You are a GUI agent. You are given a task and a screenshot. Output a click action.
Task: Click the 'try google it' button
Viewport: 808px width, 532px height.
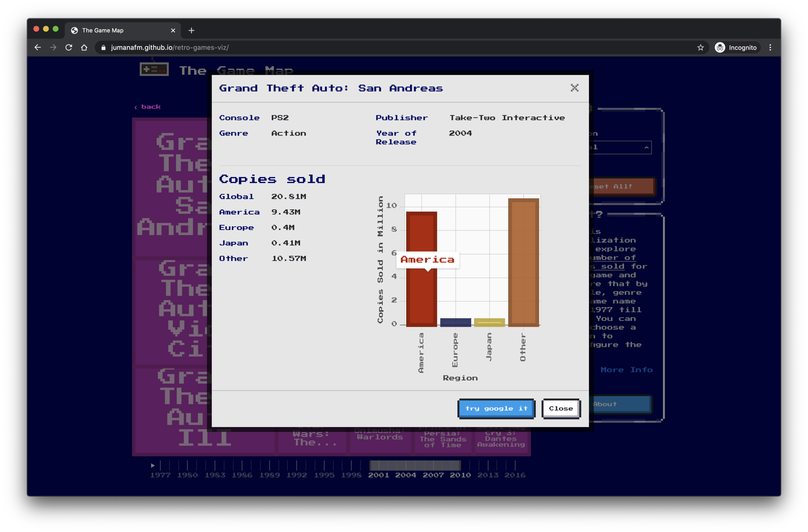click(496, 409)
